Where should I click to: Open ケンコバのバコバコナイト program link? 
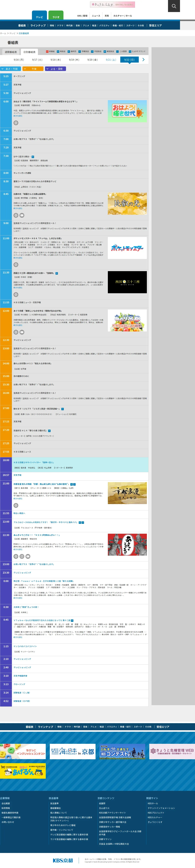pyautogui.click(x=25, y=646)
